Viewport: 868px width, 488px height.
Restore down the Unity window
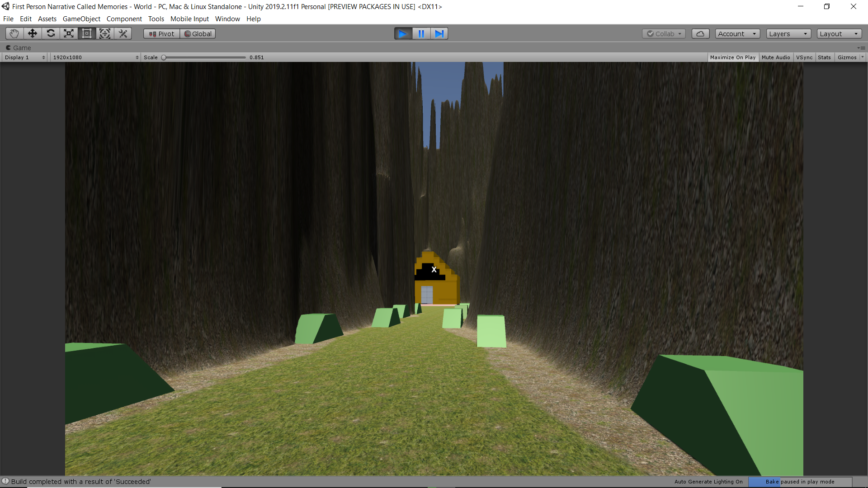pos(827,6)
